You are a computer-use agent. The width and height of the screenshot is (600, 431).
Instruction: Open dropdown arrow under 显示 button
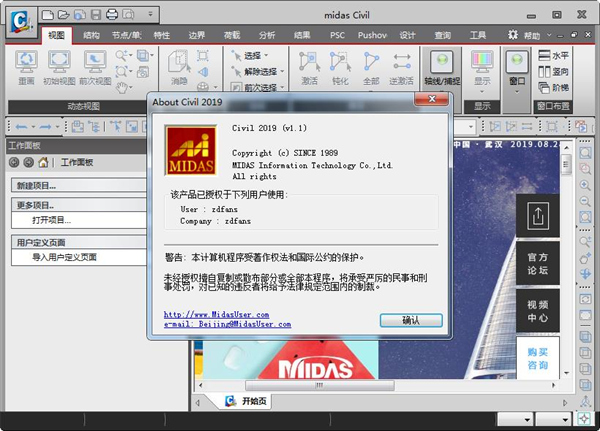[482, 92]
